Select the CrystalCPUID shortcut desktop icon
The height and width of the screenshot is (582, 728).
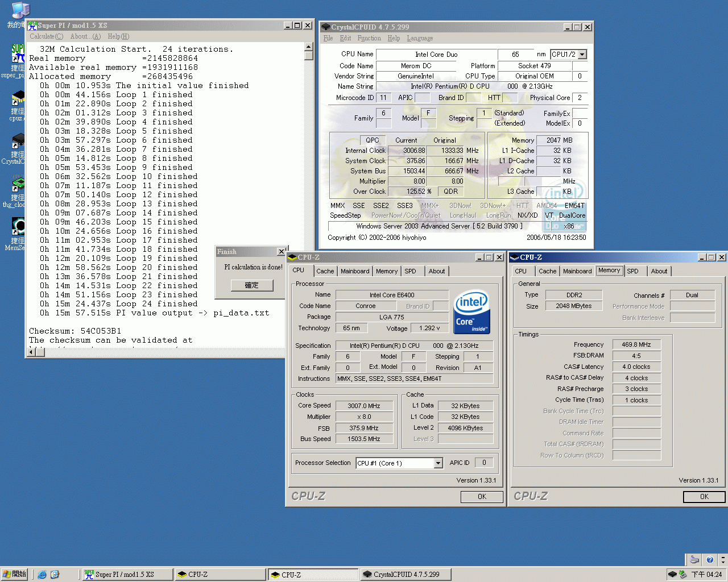(17, 141)
